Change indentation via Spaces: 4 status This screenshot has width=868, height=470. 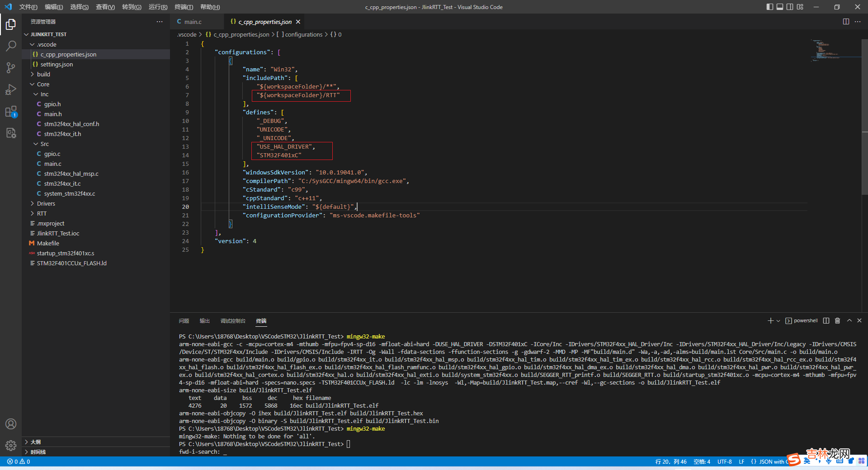[x=702, y=461]
